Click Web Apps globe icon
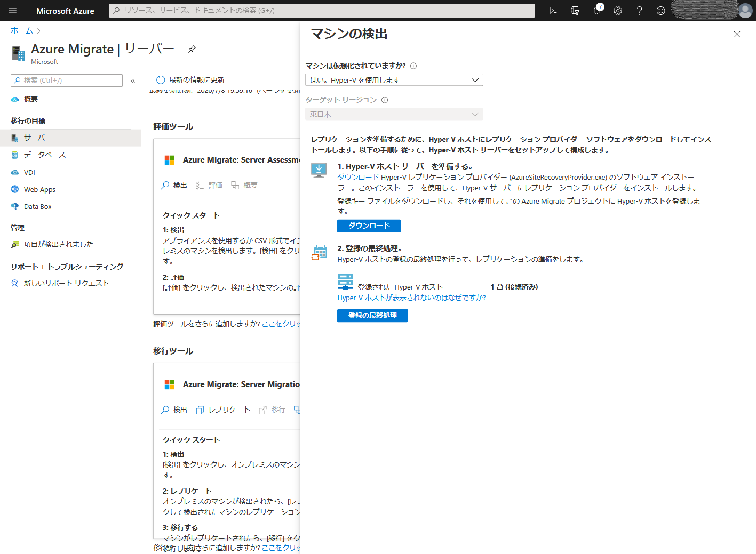Screen dimensions: 756x554 pyautogui.click(x=15, y=189)
